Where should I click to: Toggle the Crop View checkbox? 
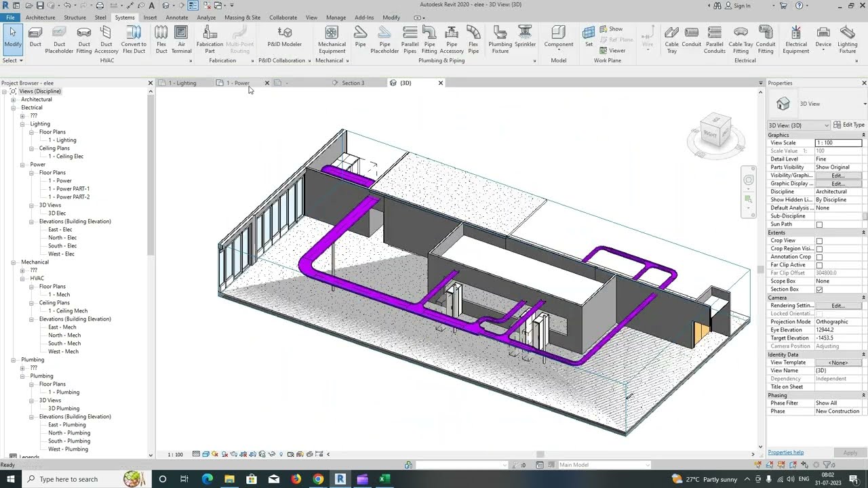[819, 241]
